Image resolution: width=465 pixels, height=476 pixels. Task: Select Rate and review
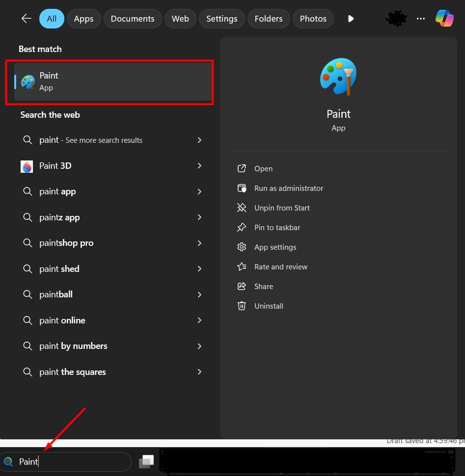point(281,266)
